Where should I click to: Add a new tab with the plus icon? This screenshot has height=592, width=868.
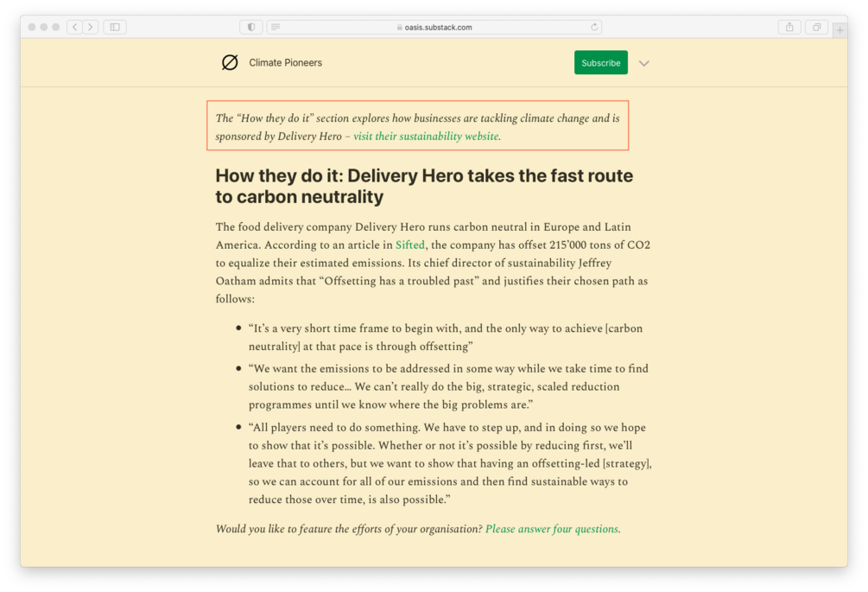click(839, 30)
